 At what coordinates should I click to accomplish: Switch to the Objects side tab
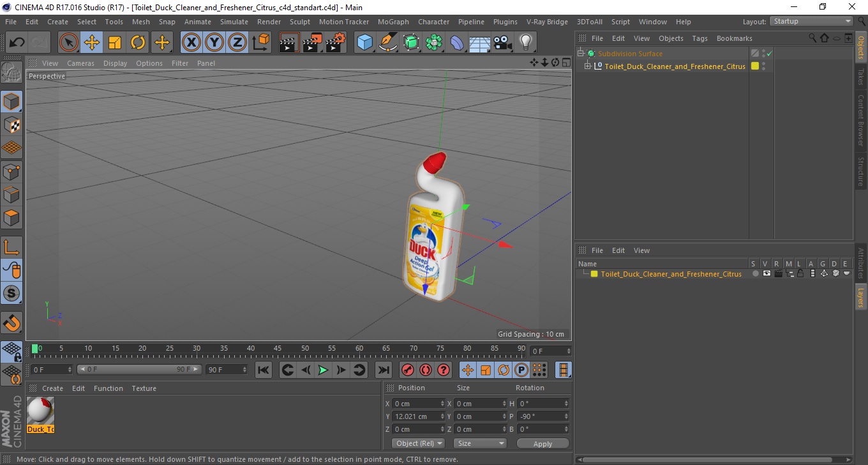coord(861,47)
